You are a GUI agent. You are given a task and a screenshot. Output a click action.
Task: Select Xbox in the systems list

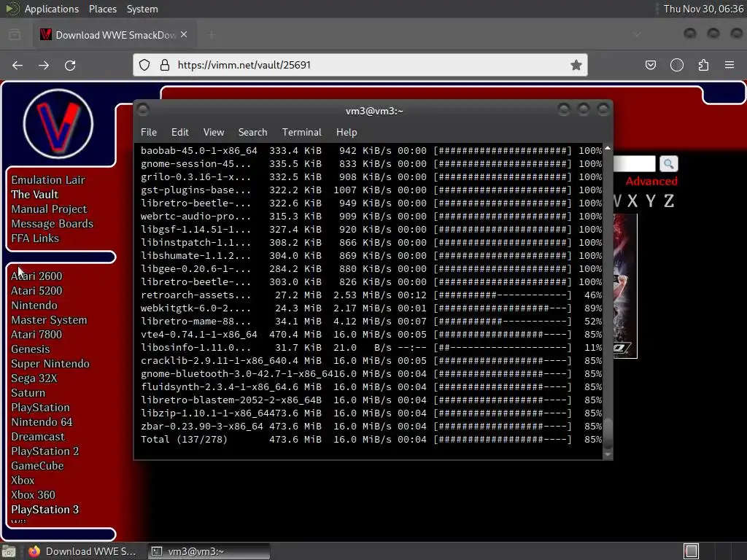coord(23,481)
